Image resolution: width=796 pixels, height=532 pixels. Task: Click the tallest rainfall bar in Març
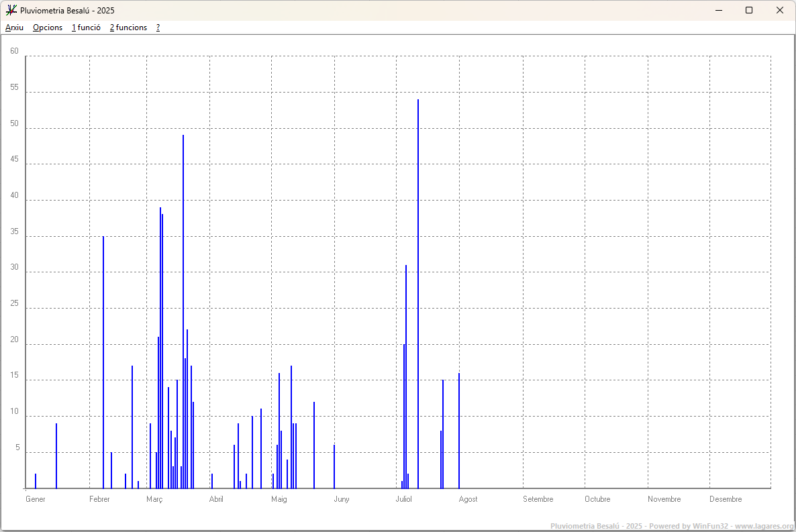coord(183,312)
